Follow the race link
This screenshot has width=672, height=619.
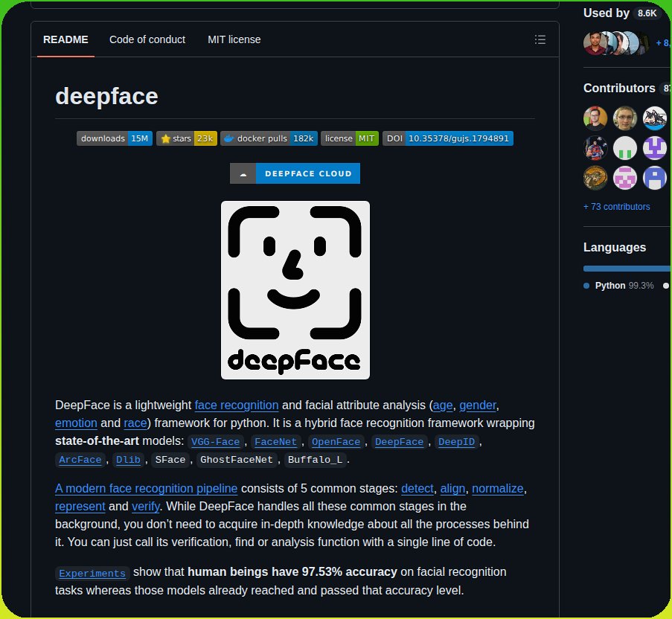pyautogui.click(x=135, y=423)
